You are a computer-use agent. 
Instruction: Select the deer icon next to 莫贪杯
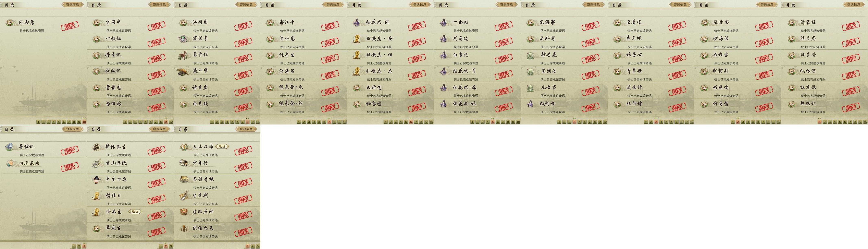184,55
